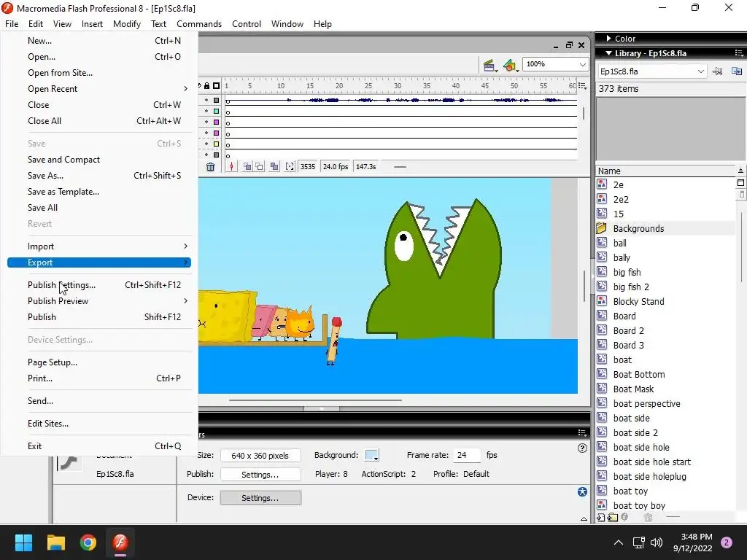This screenshot has height=560, width=747.
Task: Toggle the cyan outline square of second layer
Action: pyautogui.click(x=216, y=111)
